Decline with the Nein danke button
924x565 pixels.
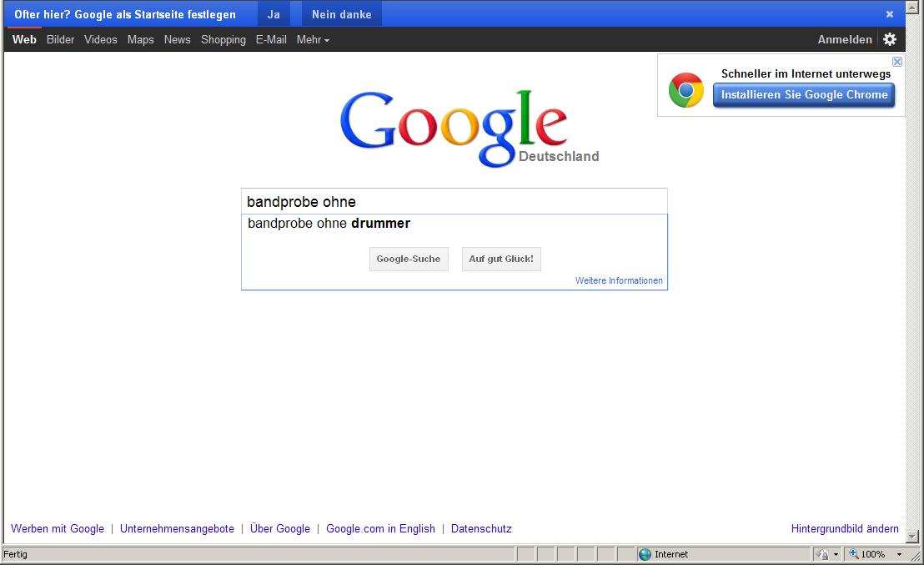342,14
